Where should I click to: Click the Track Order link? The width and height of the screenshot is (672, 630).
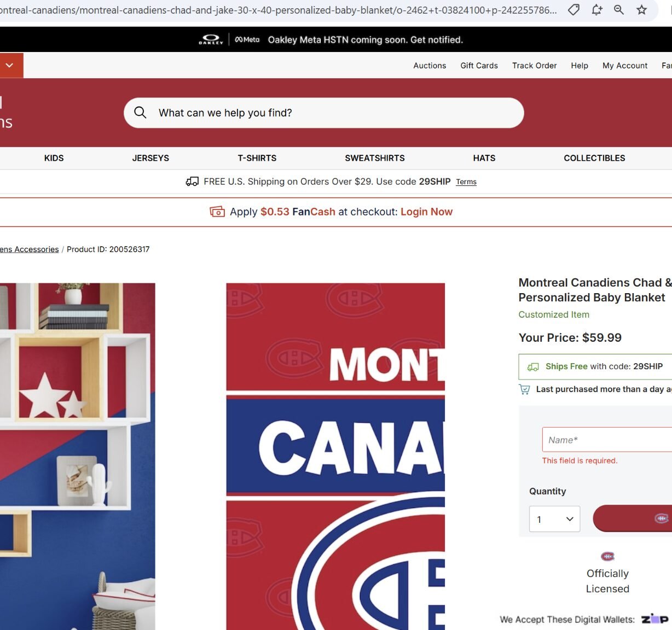[534, 66]
